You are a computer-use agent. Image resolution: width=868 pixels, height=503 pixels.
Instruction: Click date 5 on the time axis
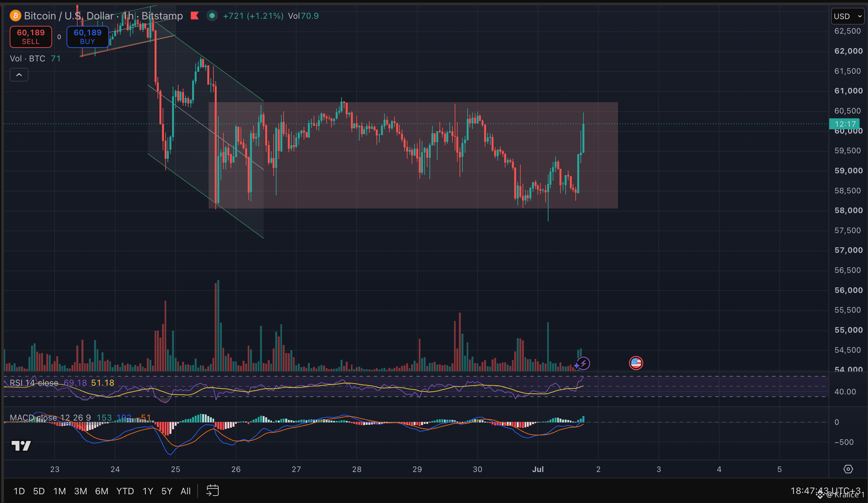[x=779, y=469]
